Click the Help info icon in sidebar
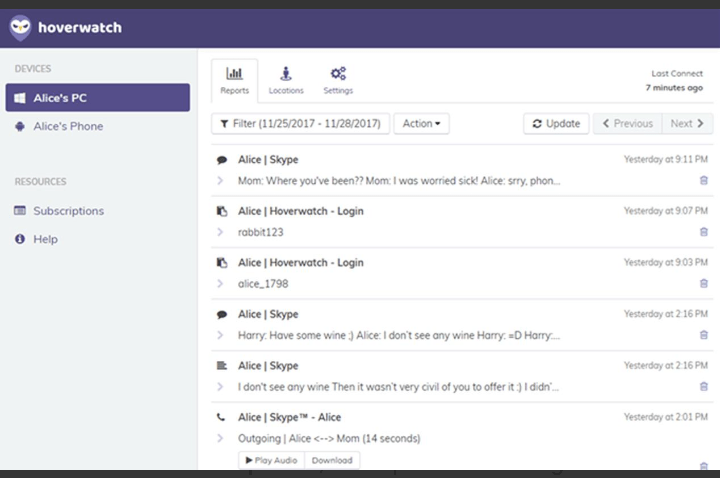This screenshot has width=720, height=478. 20,239
